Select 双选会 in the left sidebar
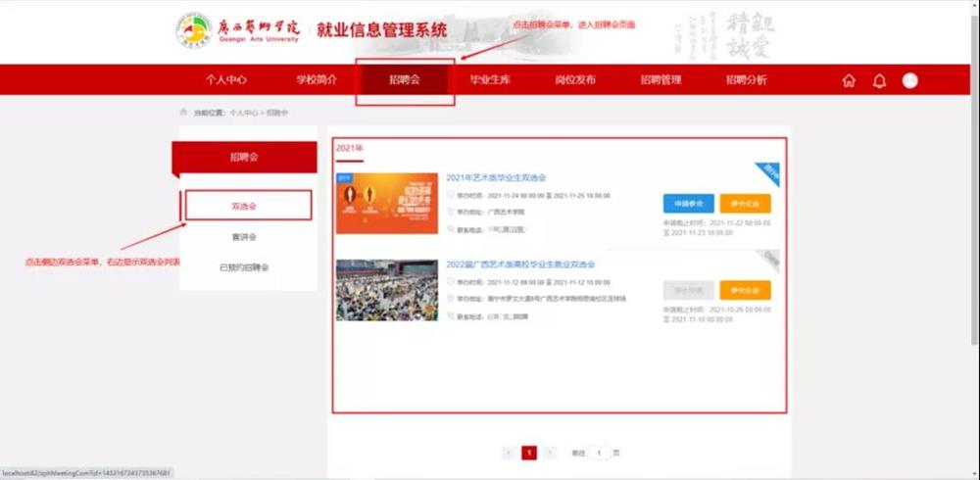 (245, 206)
